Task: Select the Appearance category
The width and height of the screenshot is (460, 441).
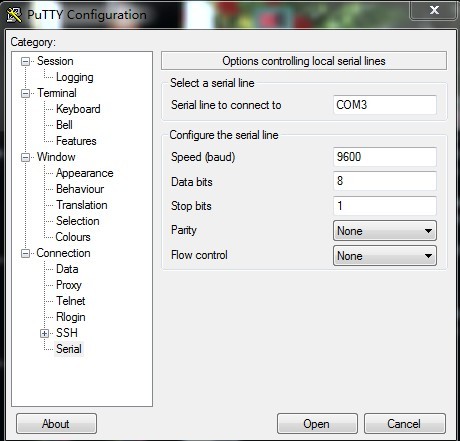Action: click(x=85, y=173)
